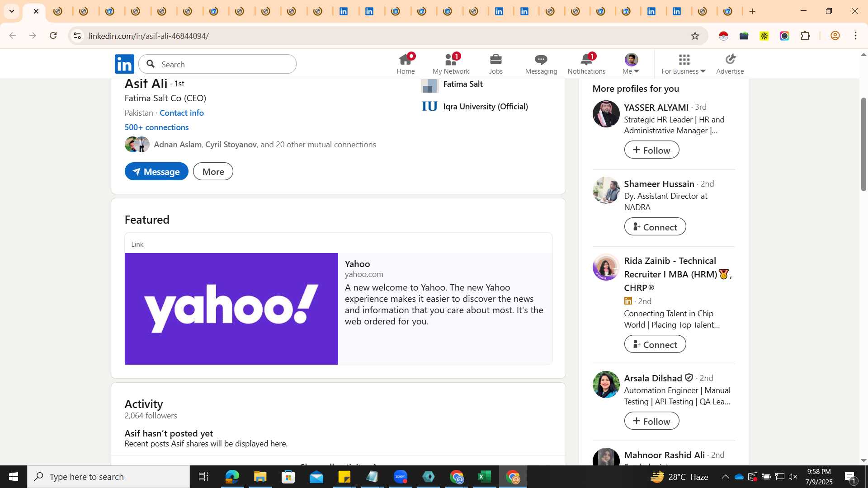Open My Network page
This screenshot has width=868, height=488.
tap(451, 64)
